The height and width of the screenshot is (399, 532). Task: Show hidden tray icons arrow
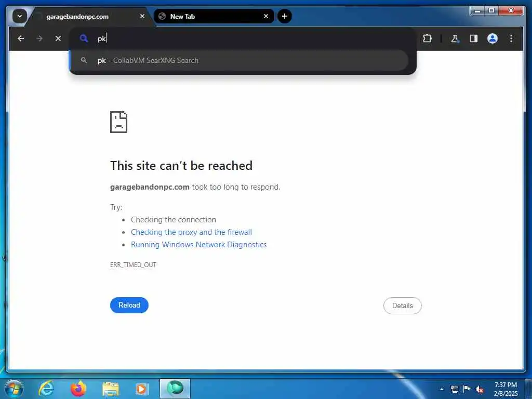(442, 389)
